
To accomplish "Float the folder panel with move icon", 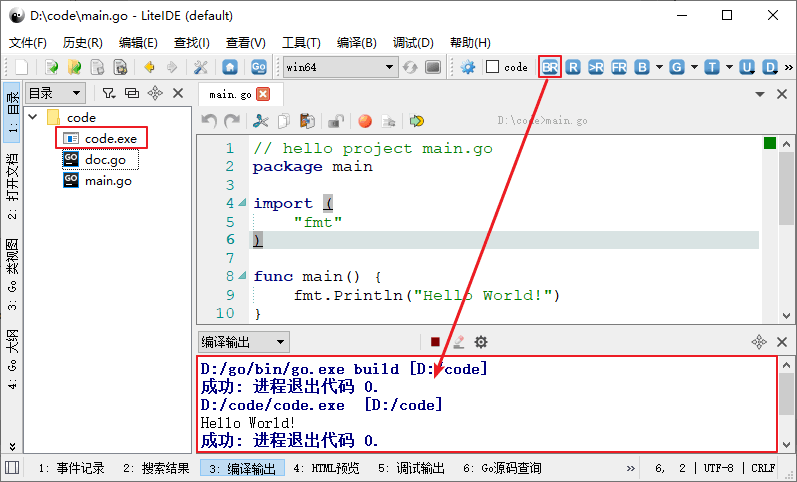I will click(155, 93).
